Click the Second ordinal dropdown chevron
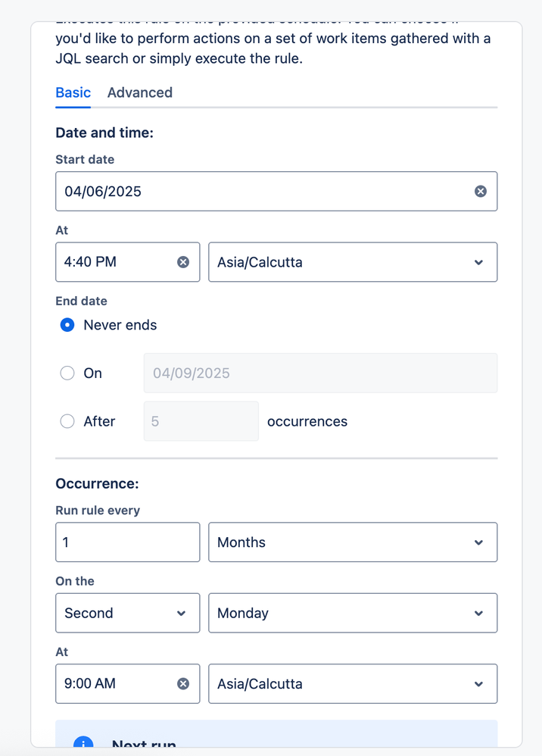This screenshot has width=542, height=756. [x=181, y=614]
